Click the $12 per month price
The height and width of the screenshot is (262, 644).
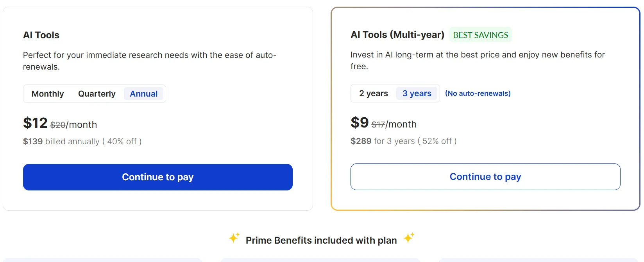(35, 123)
